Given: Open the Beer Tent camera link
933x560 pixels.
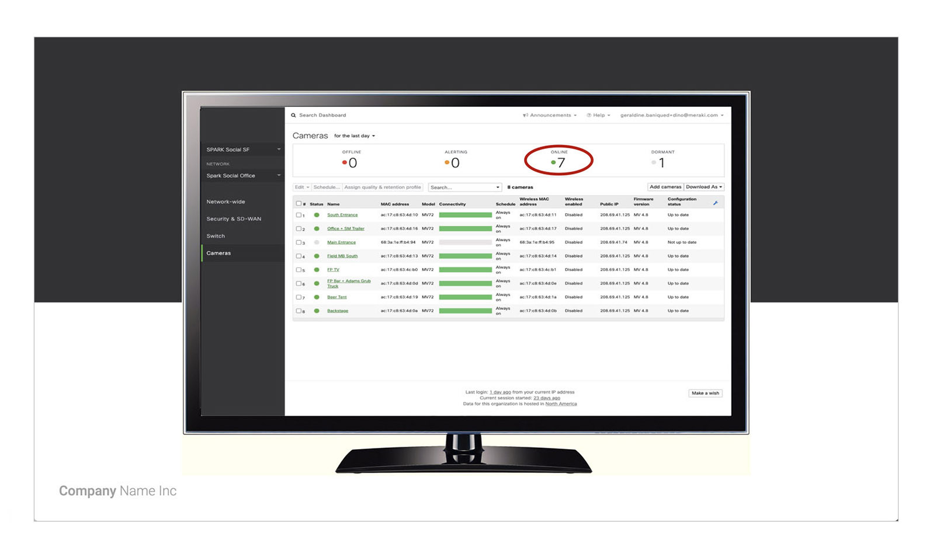Looking at the screenshot, I should (x=337, y=297).
